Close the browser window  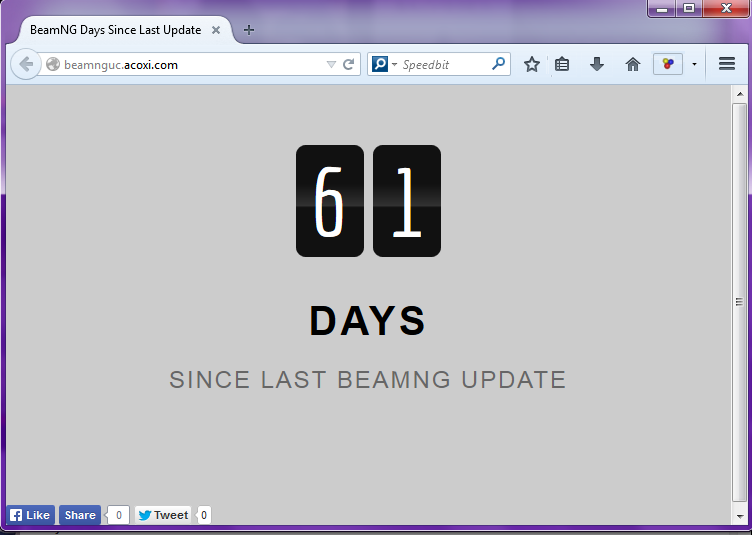point(726,8)
